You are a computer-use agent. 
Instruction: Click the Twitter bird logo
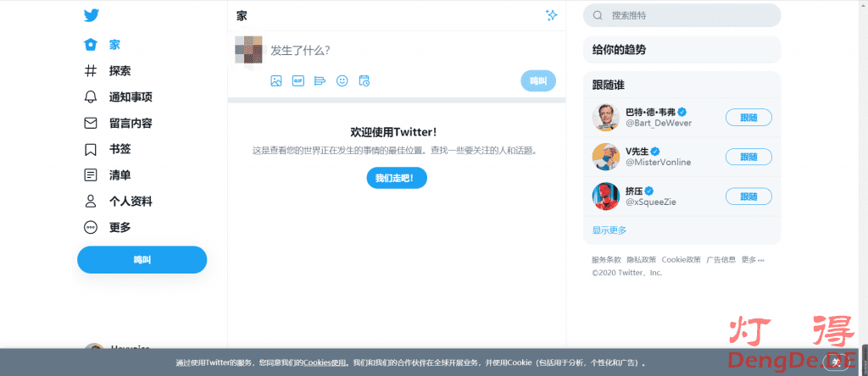pos(92,15)
